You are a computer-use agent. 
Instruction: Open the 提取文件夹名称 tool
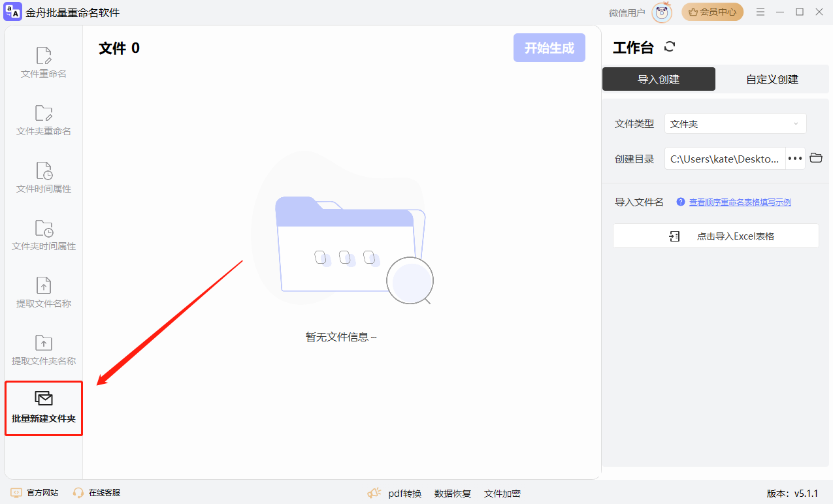click(x=44, y=351)
